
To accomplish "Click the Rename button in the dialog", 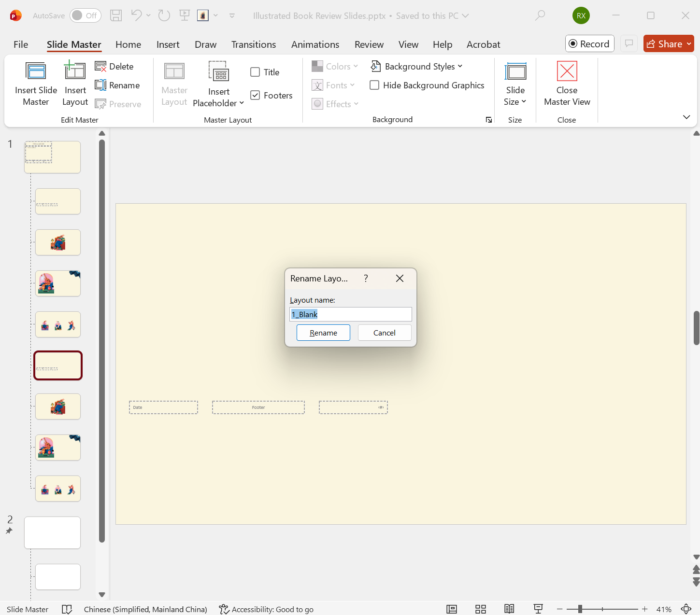I will (323, 333).
